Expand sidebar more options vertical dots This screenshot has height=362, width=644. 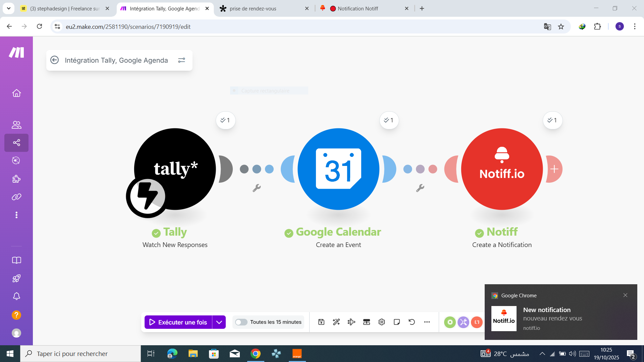point(16,215)
